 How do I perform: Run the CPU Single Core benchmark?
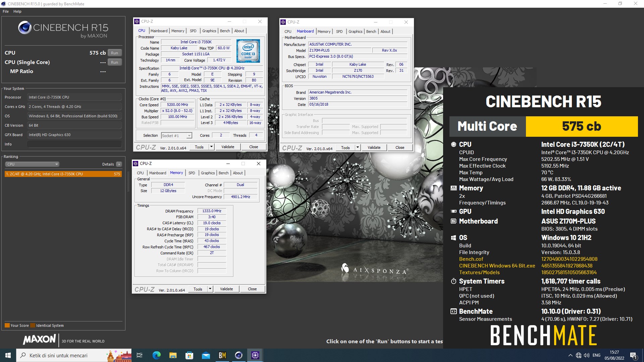[x=115, y=62]
